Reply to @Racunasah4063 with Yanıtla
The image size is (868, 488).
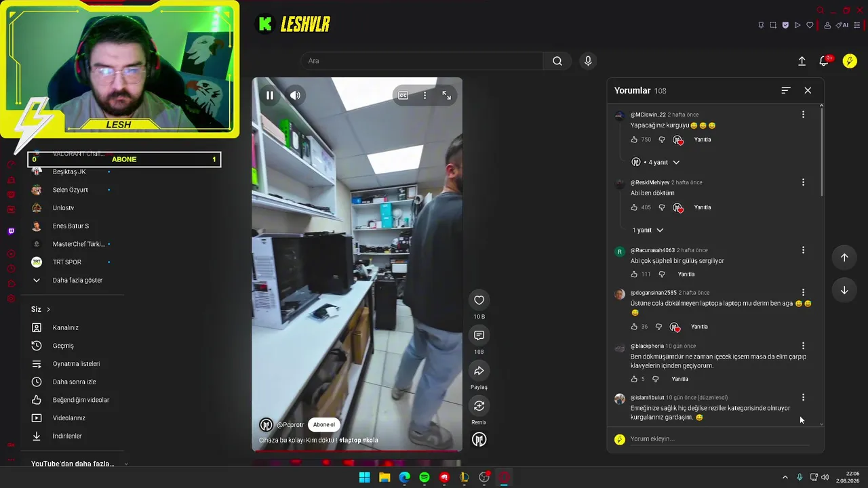[x=686, y=274]
